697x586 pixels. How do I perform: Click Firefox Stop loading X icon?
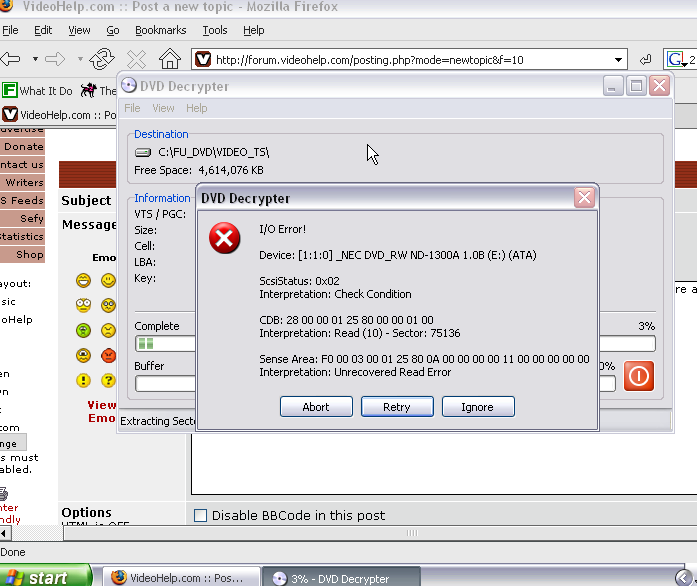click(136, 59)
